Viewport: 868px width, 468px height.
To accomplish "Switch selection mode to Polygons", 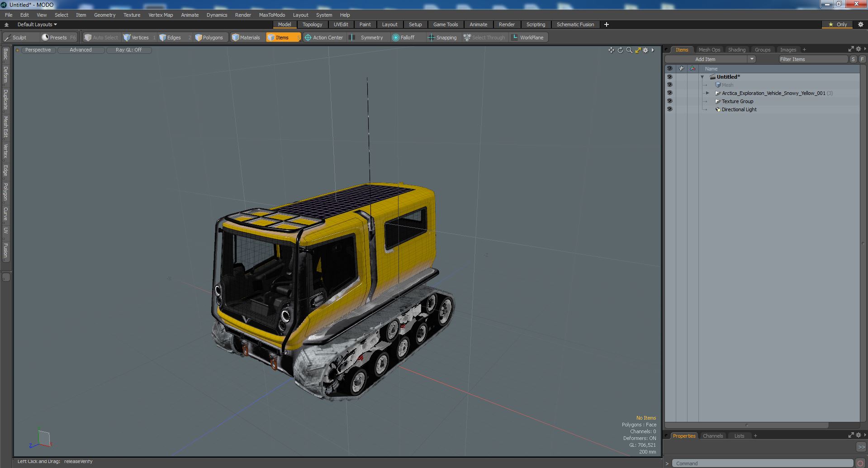I will 210,38.
